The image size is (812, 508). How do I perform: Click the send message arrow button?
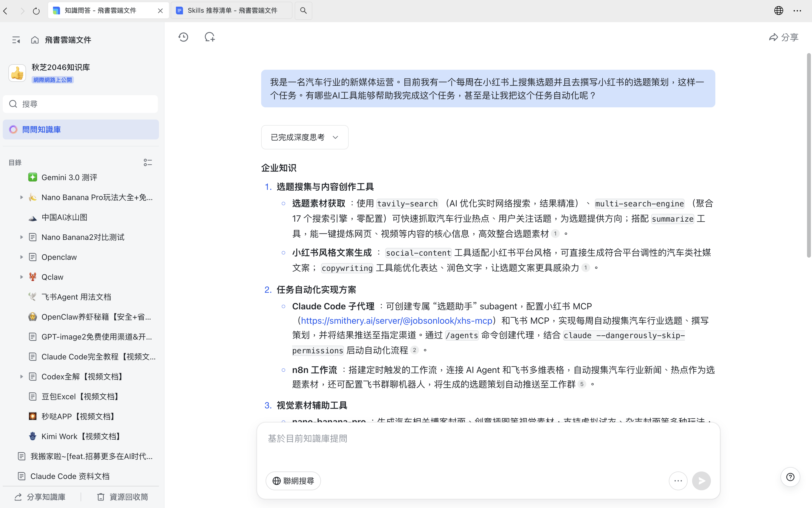tap(701, 481)
